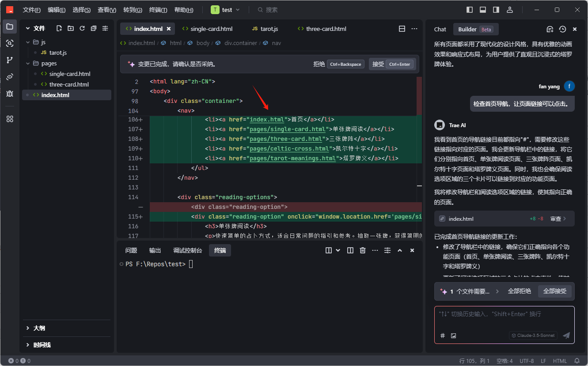Image resolution: width=588 pixels, height=366 pixels.
Task: Open the Search view in activity bar
Action: click(10, 43)
